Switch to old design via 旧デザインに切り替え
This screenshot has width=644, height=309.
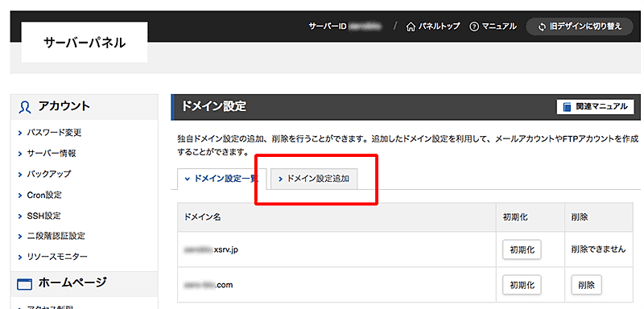580,27
